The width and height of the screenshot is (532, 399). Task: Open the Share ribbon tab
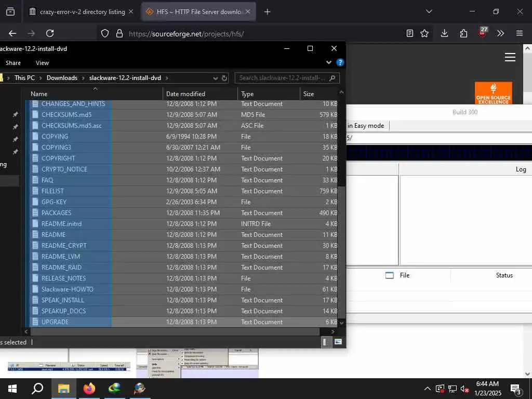click(13, 63)
